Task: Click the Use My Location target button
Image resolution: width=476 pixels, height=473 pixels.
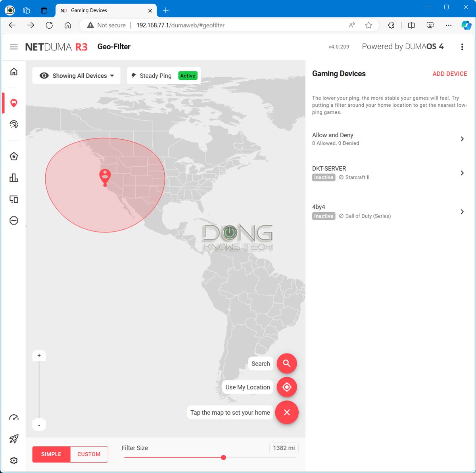Action: point(287,387)
